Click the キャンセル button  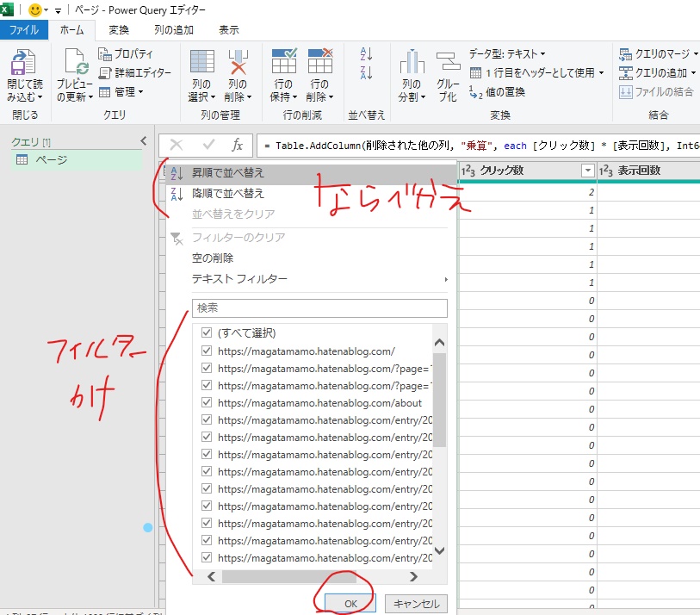point(416,604)
